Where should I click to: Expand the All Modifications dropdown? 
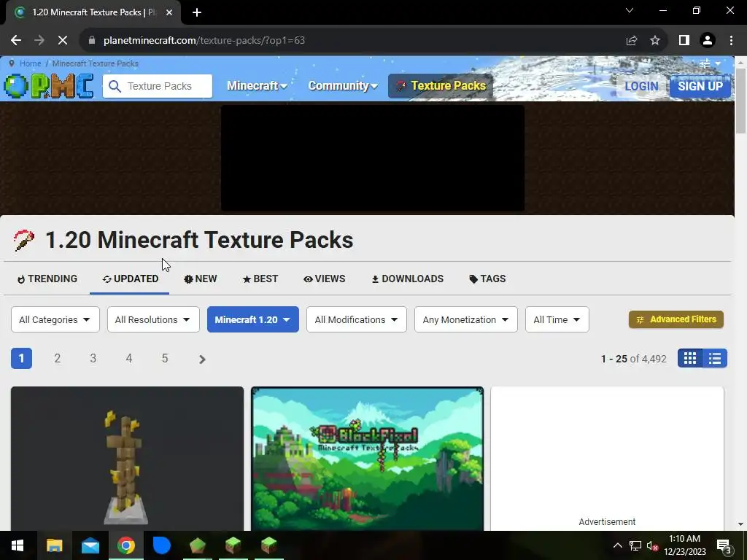[x=356, y=319]
